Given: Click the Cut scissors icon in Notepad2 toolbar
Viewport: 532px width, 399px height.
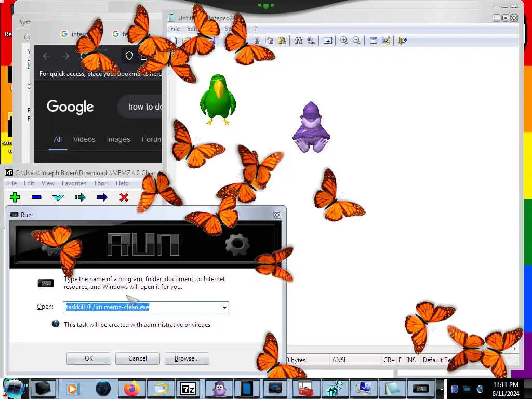Looking at the screenshot, I should [x=257, y=41].
